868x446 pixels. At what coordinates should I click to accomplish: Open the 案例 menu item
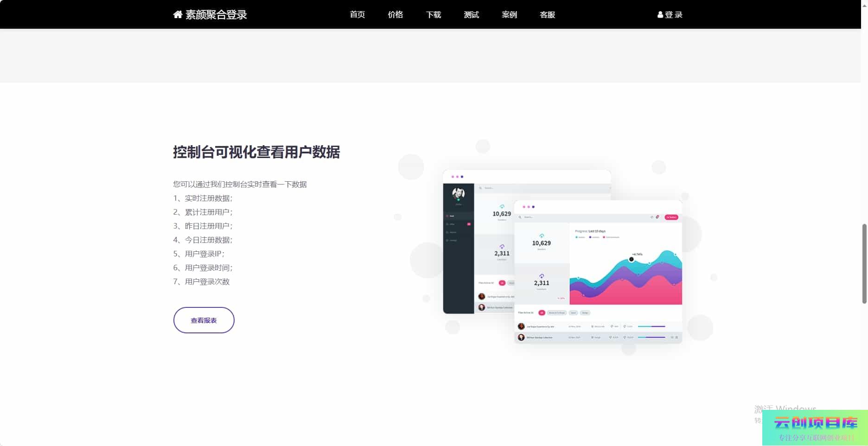[509, 15]
